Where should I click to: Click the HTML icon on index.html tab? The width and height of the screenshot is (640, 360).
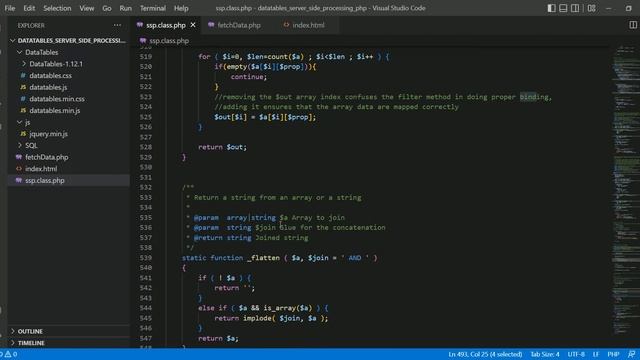click(286, 25)
